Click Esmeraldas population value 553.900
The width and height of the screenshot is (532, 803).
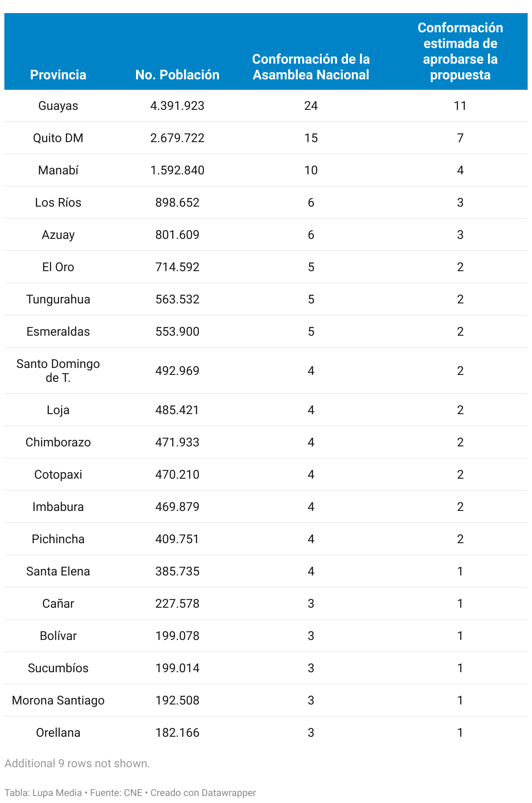tap(177, 332)
